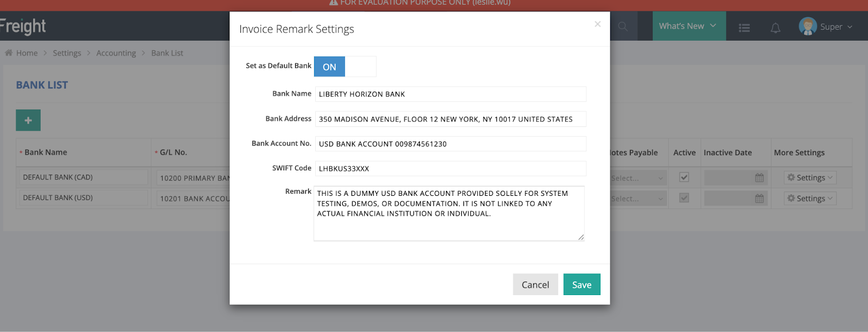Click the search magnifier icon
The width and height of the screenshot is (868, 332).
pos(623,27)
